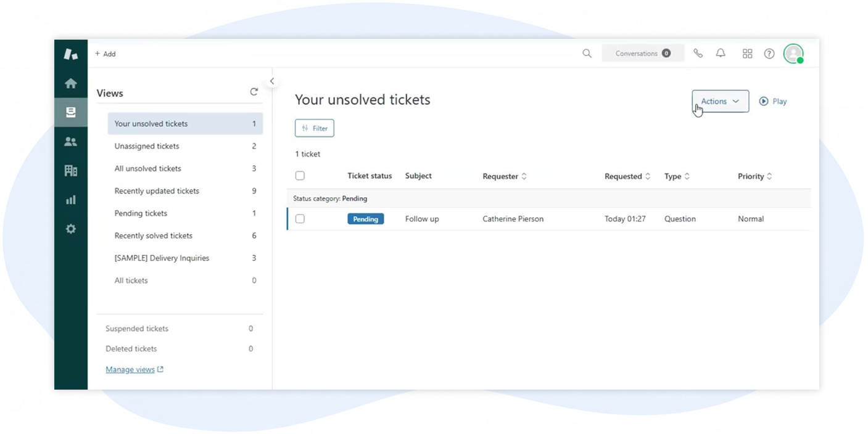Screen dimensions: 868x434
Task: Sort by Type column
Action: coord(677,176)
